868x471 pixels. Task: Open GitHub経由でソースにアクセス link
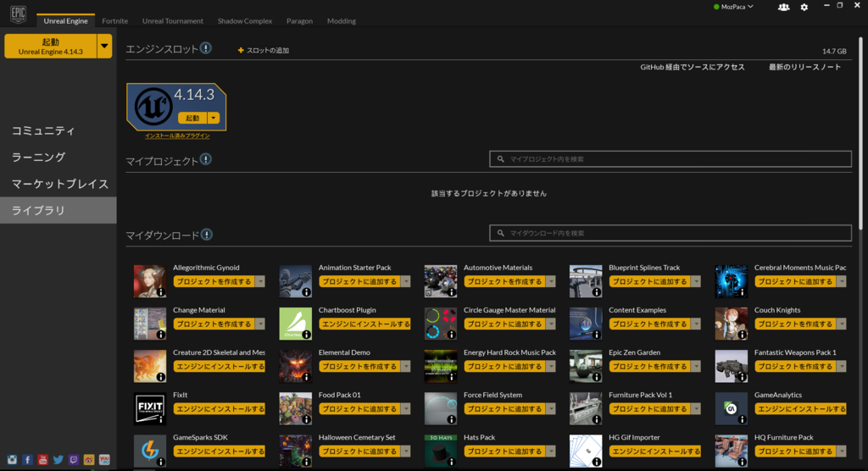pyautogui.click(x=692, y=67)
